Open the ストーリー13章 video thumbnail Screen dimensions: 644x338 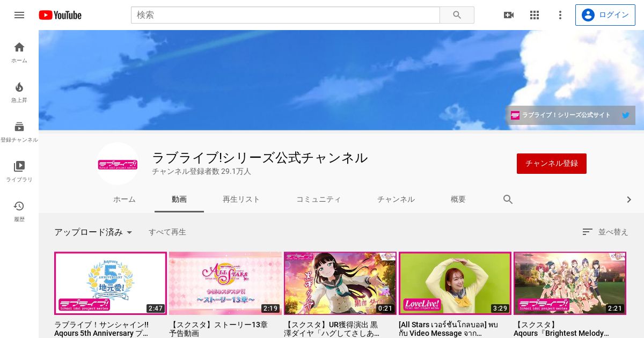coord(225,283)
